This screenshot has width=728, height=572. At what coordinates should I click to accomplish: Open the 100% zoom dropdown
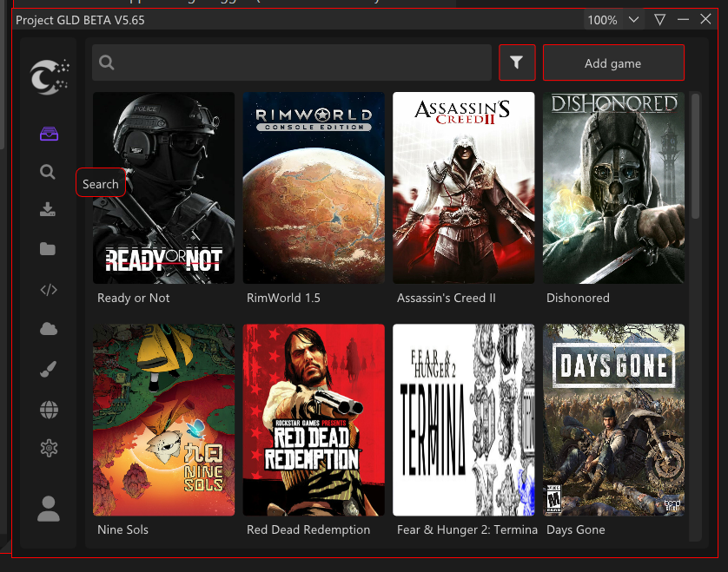[614, 20]
